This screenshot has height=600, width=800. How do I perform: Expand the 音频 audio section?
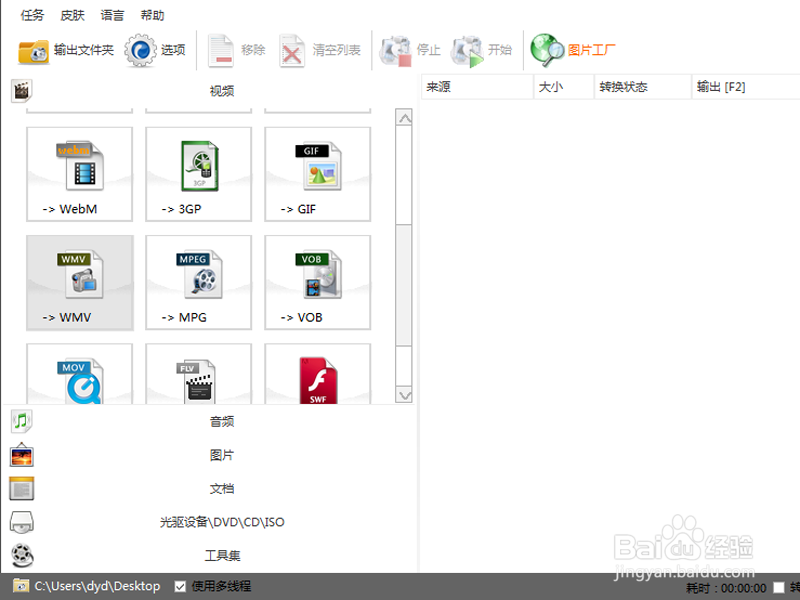221,422
